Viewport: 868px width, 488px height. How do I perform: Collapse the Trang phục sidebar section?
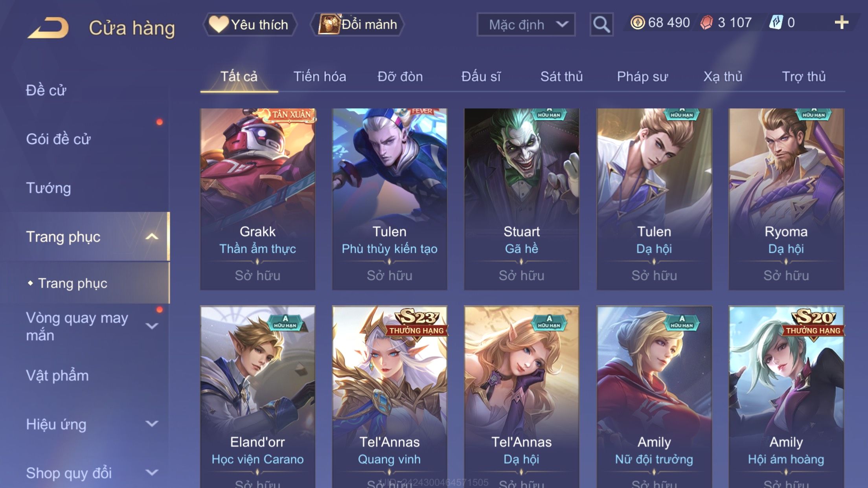pos(152,237)
